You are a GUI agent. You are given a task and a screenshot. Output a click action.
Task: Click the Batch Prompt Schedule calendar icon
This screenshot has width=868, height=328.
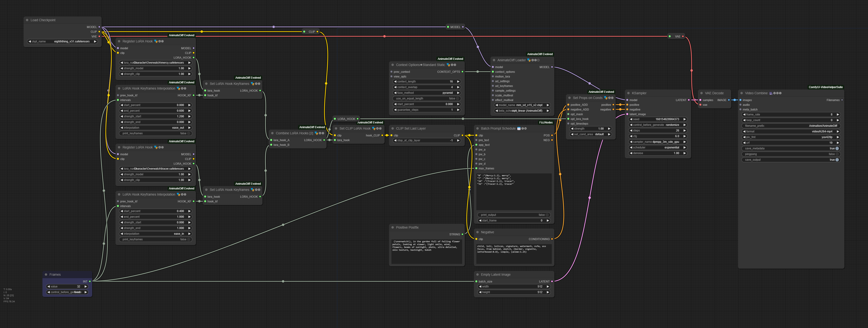pyautogui.click(x=519, y=129)
